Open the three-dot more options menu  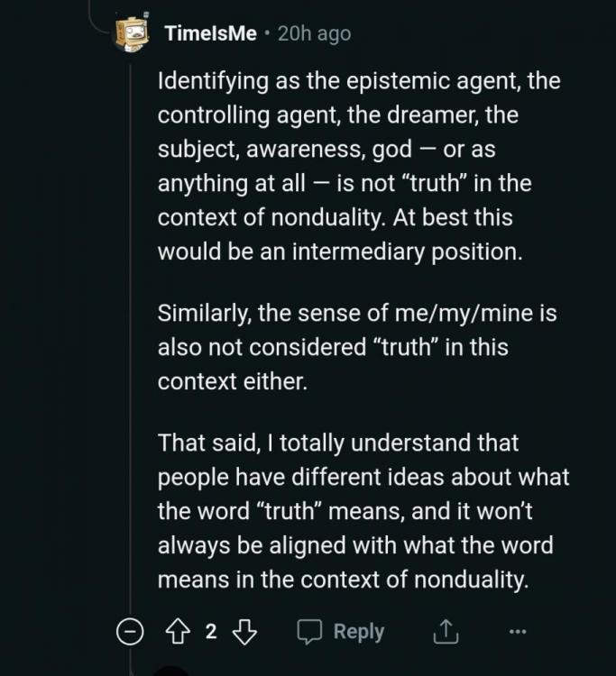tap(517, 633)
